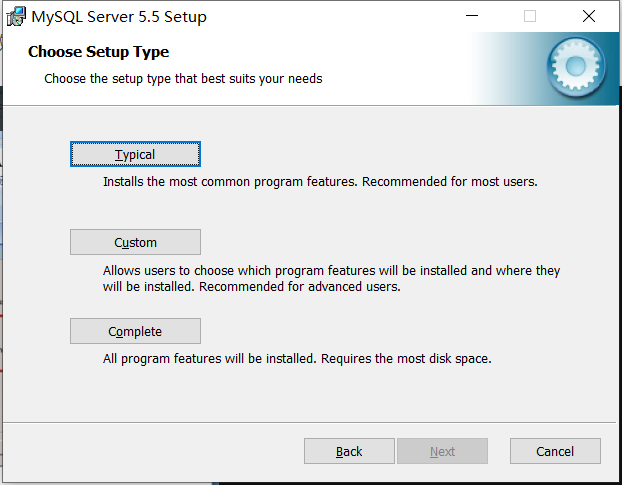Click the MySQL installer icon in title bar

16,17
